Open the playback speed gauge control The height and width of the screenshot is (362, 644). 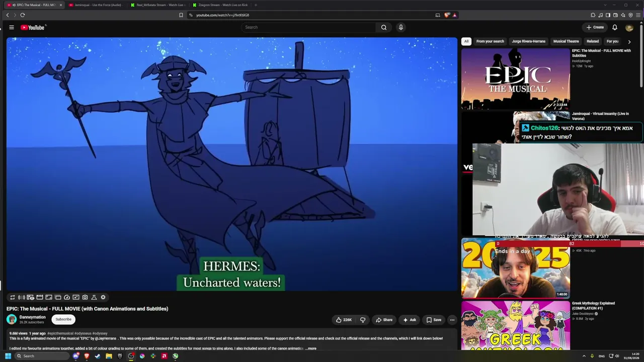click(x=67, y=297)
